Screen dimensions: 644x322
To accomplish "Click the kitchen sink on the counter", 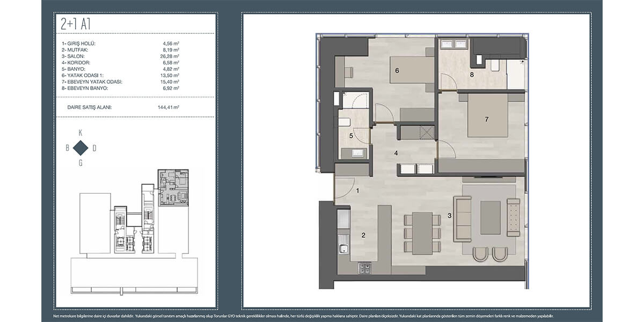I will [342, 249].
